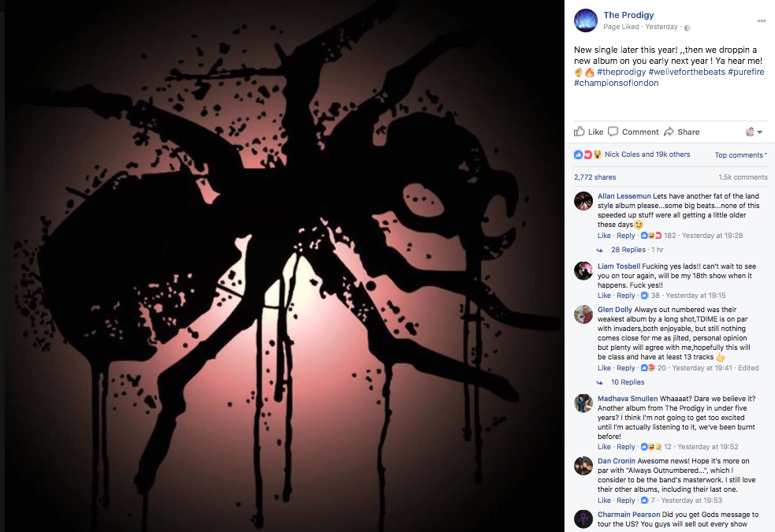Viewport: 775px width, 532px height.
Task: Open the #theprodigy hashtag link
Action: click(x=621, y=73)
